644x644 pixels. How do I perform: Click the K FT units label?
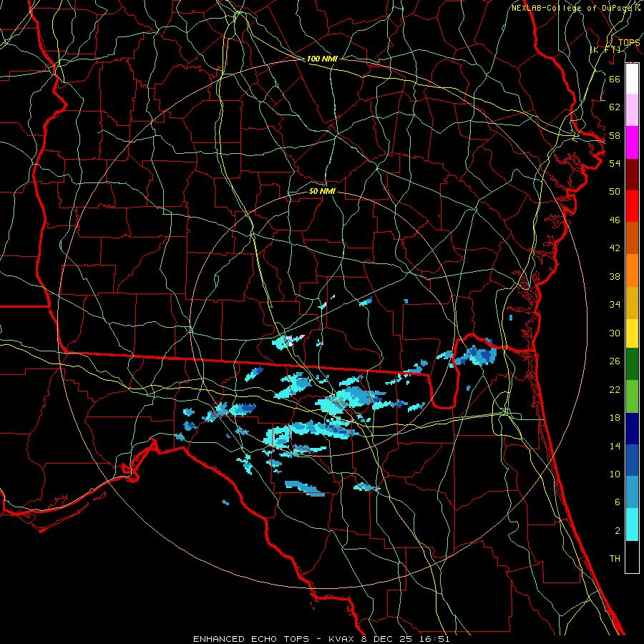tap(605, 49)
